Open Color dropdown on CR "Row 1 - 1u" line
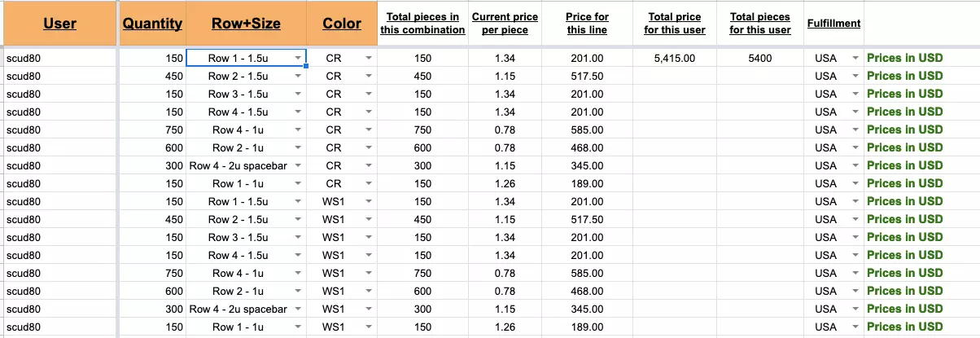The height and width of the screenshot is (338, 980). coord(369,183)
